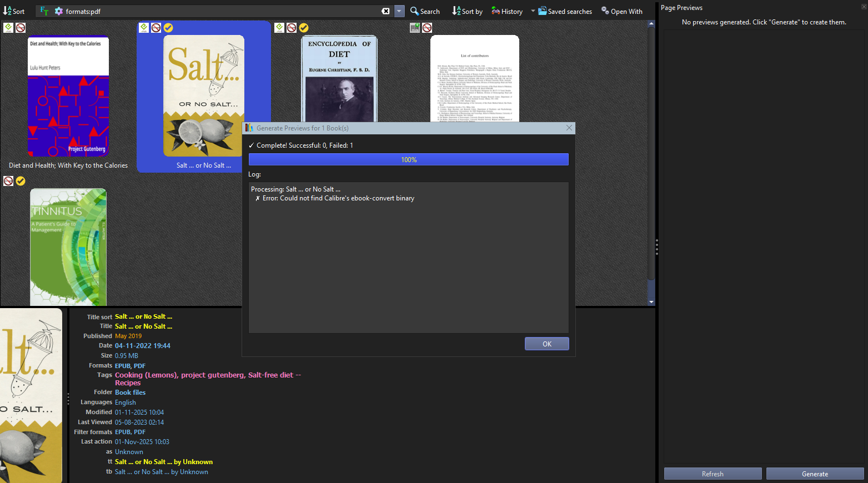Click EPUB in the Filter formats row
Image resolution: width=868 pixels, height=483 pixels.
click(x=123, y=432)
